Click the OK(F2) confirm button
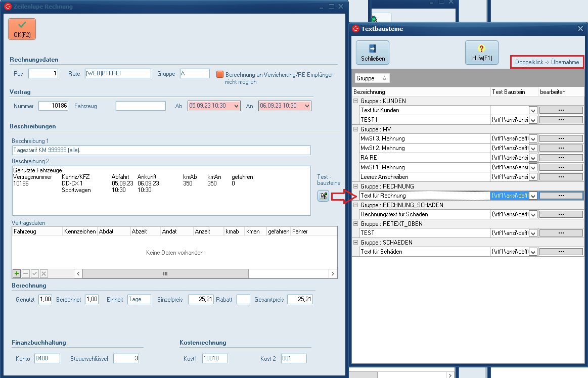The width and height of the screenshot is (588, 378). 22,29
